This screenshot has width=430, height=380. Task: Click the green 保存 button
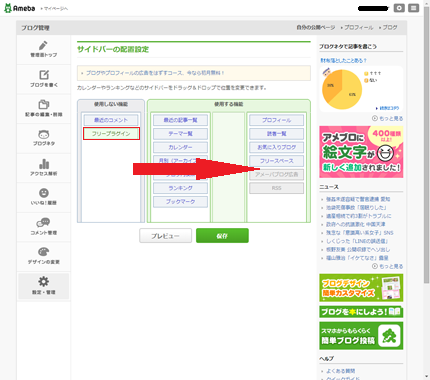tap(222, 236)
